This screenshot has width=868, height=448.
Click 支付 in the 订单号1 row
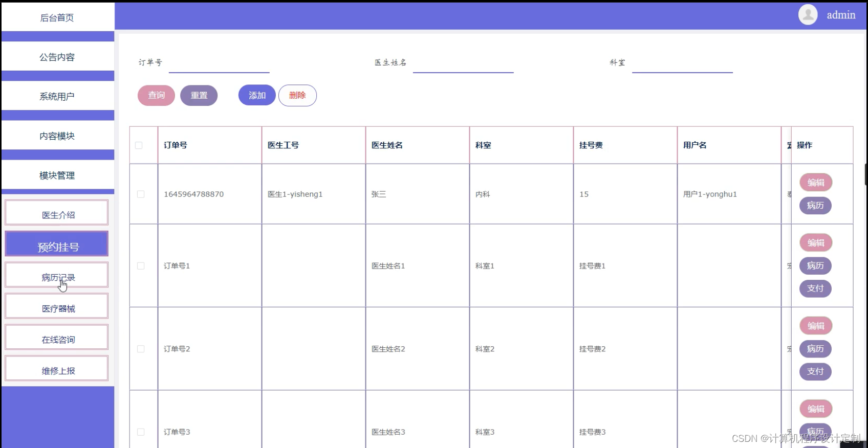815,288
